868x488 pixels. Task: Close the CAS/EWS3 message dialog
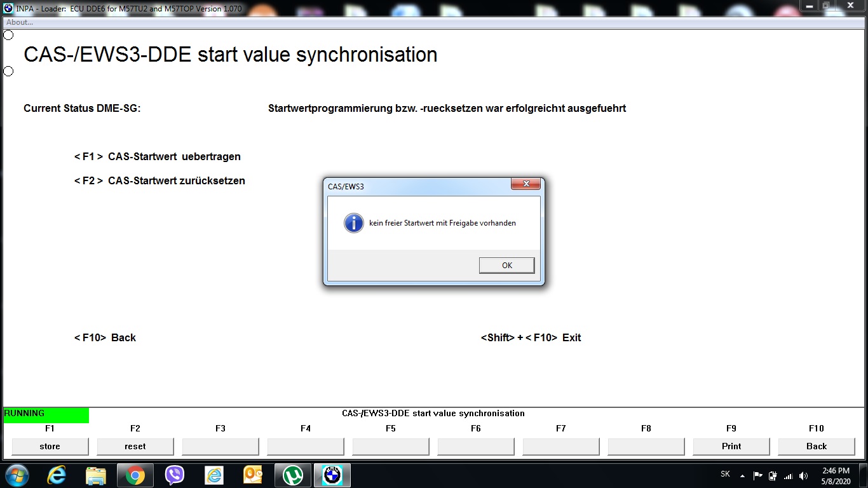tap(526, 184)
